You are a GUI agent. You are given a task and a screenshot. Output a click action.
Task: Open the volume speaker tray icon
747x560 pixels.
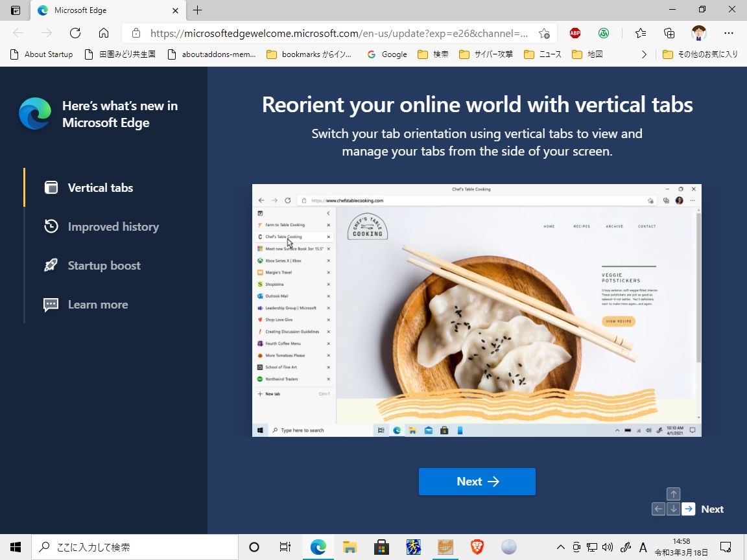pos(608,547)
